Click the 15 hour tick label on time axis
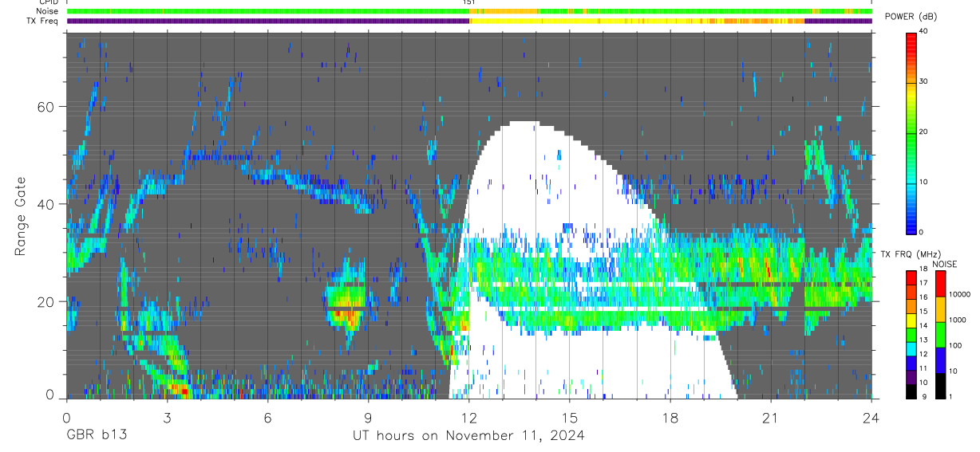Viewport: 980px width, 452px height. point(570,417)
